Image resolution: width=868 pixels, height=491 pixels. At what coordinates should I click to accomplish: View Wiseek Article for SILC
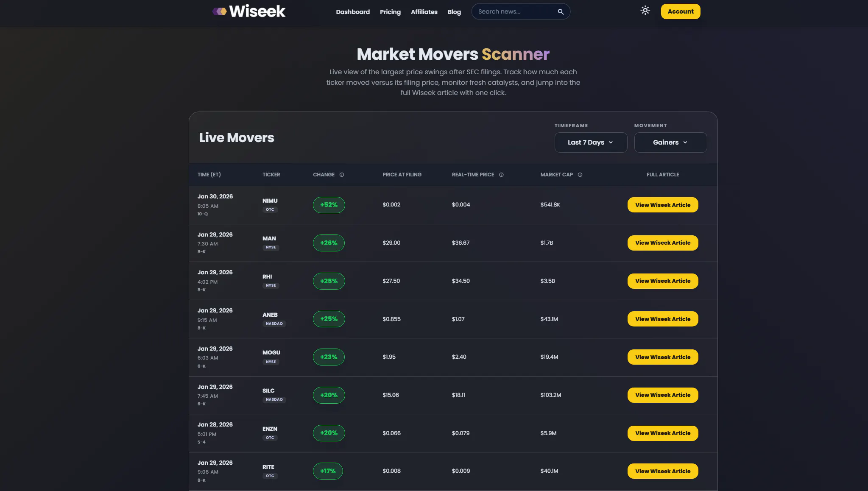[x=663, y=395]
